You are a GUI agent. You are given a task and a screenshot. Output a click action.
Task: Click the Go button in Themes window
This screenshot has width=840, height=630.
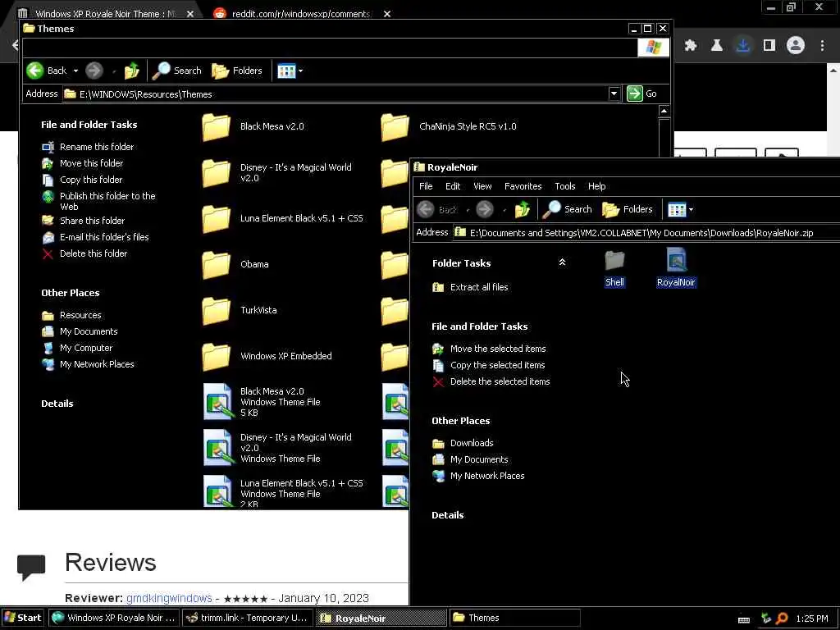click(x=641, y=94)
